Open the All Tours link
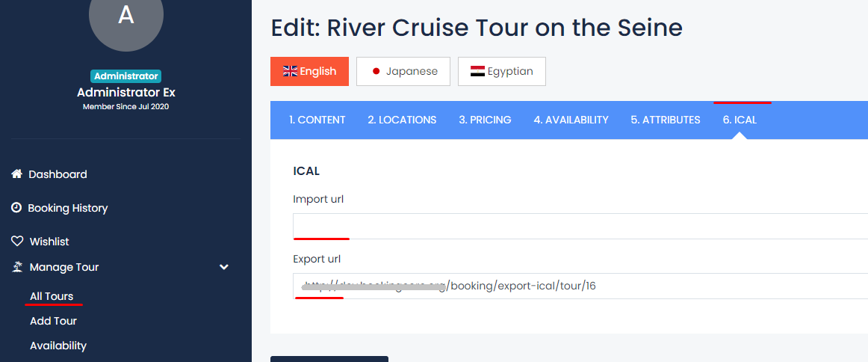This screenshot has width=868, height=362. click(52, 296)
